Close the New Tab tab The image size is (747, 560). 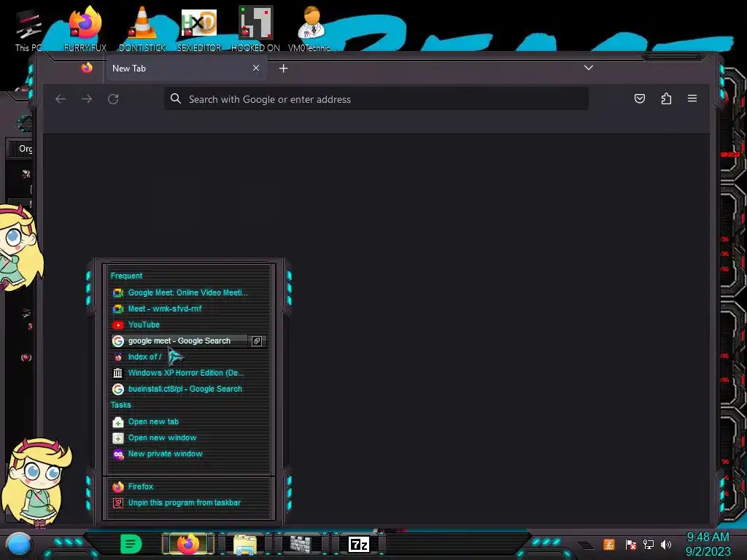tap(256, 68)
